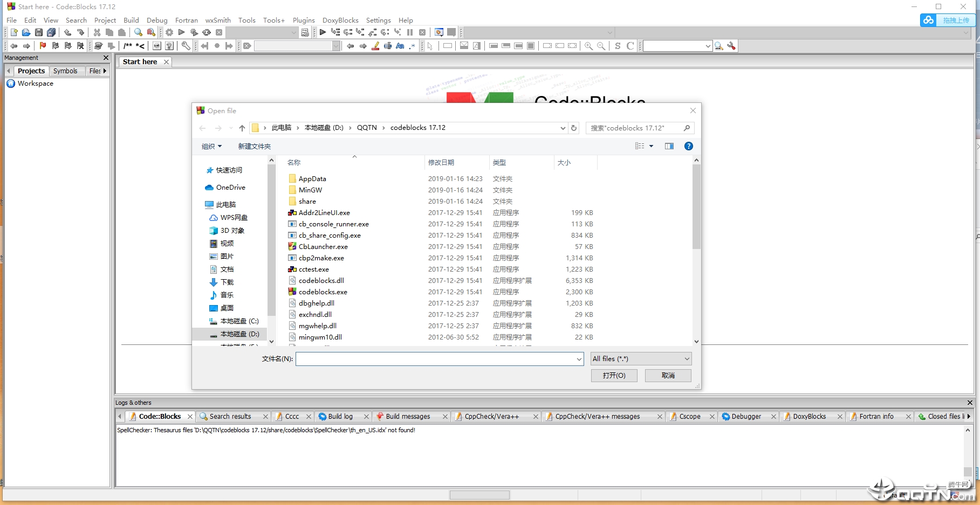Open the Fortran menu

click(x=187, y=20)
